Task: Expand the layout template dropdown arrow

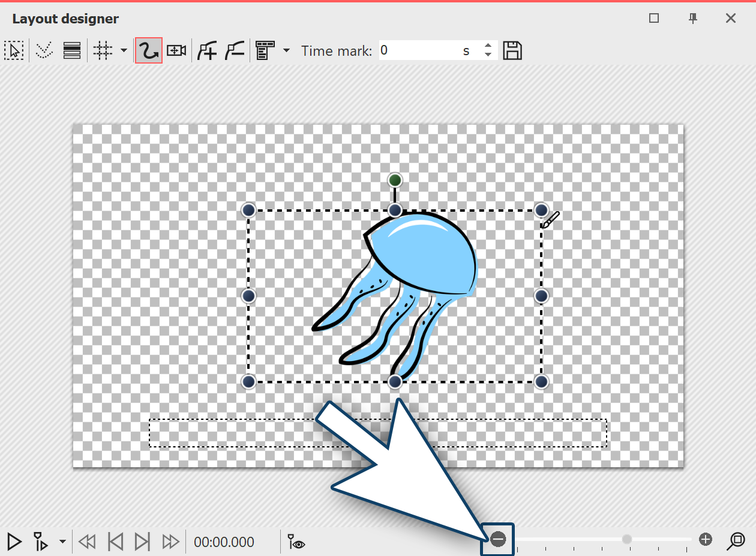Action: click(x=286, y=51)
